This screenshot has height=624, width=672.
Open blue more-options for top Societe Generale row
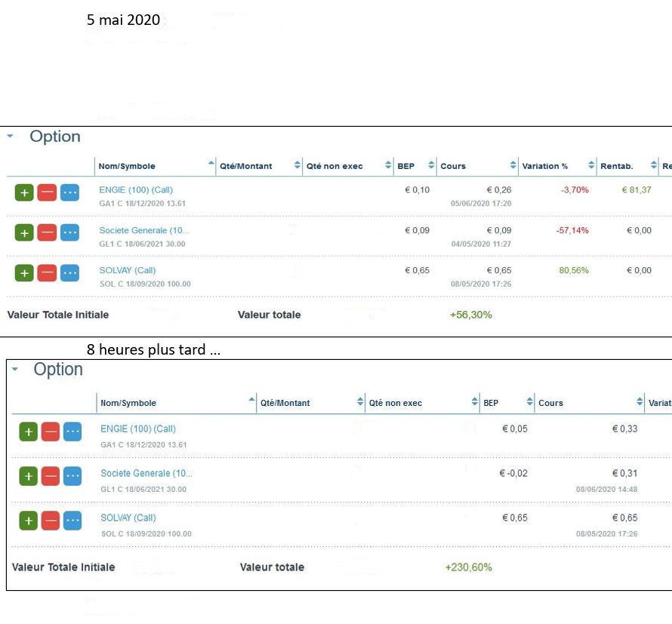click(x=69, y=232)
